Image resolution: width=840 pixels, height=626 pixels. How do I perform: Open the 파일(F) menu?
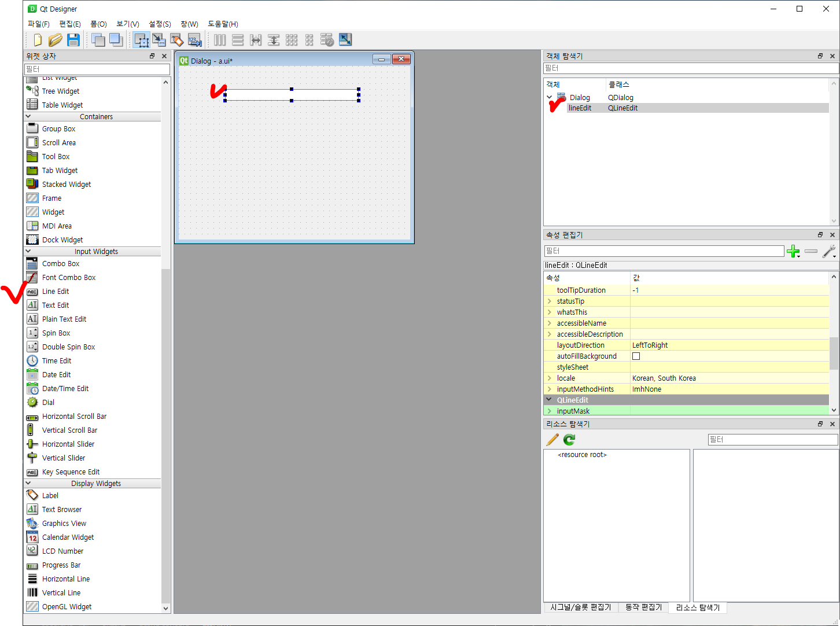click(39, 24)
